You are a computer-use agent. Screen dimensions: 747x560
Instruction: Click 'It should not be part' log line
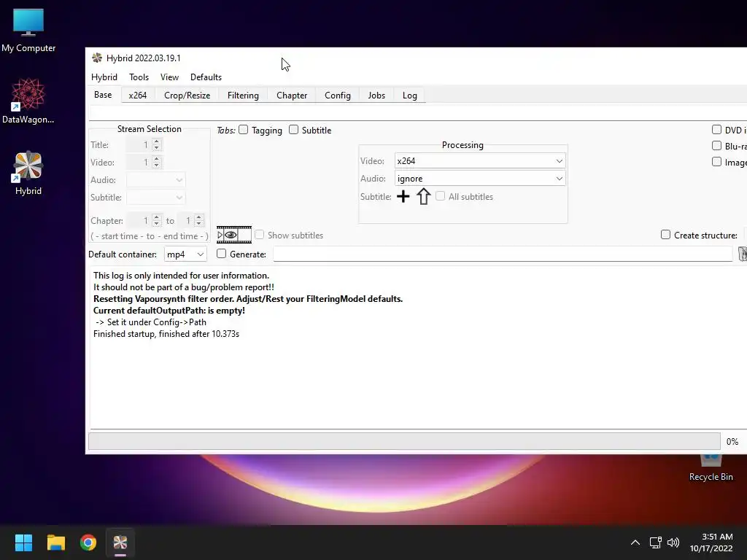183,287
